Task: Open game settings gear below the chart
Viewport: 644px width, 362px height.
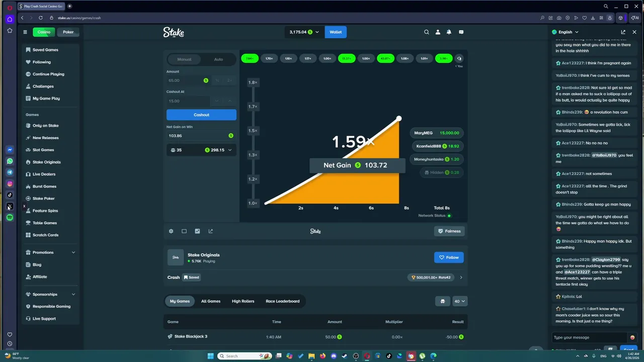Action: (x=171, y=231)
